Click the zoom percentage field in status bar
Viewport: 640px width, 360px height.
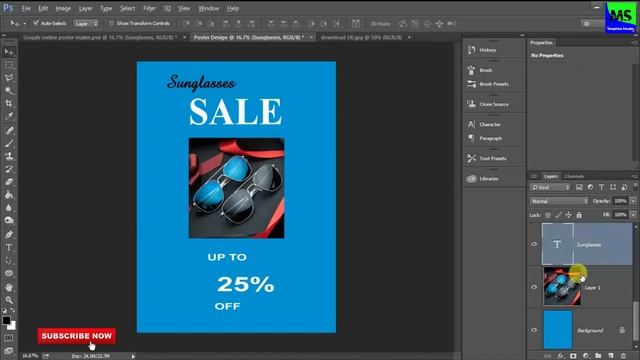click(x=30, y=356)
